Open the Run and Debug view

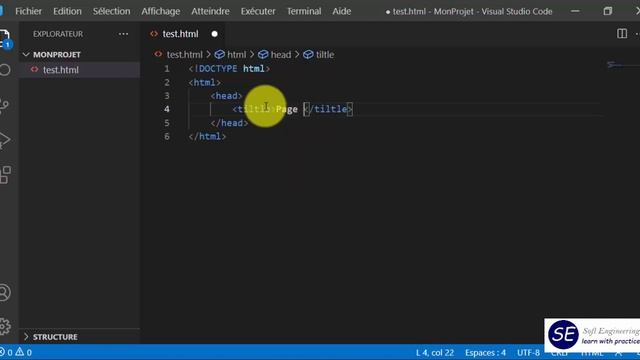(x=4, y=140)
